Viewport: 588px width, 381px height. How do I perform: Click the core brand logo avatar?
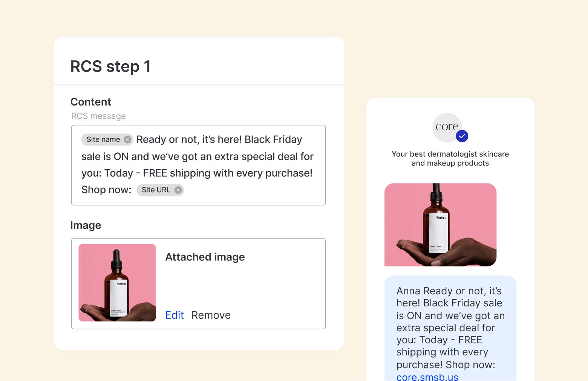446,127
